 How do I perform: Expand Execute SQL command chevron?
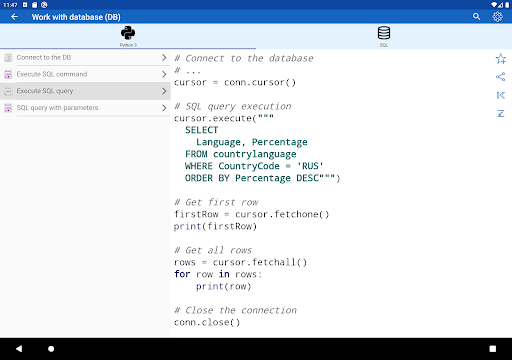164,74
